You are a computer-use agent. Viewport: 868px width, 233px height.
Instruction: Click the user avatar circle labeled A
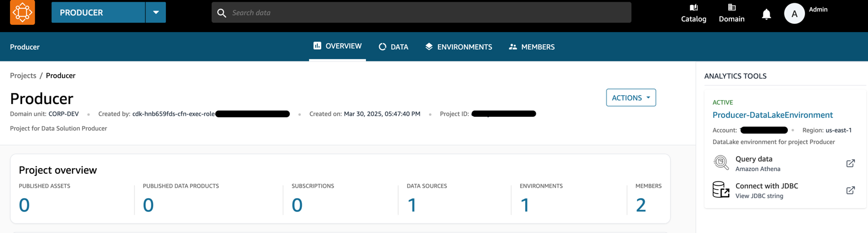tap(794, 13)
